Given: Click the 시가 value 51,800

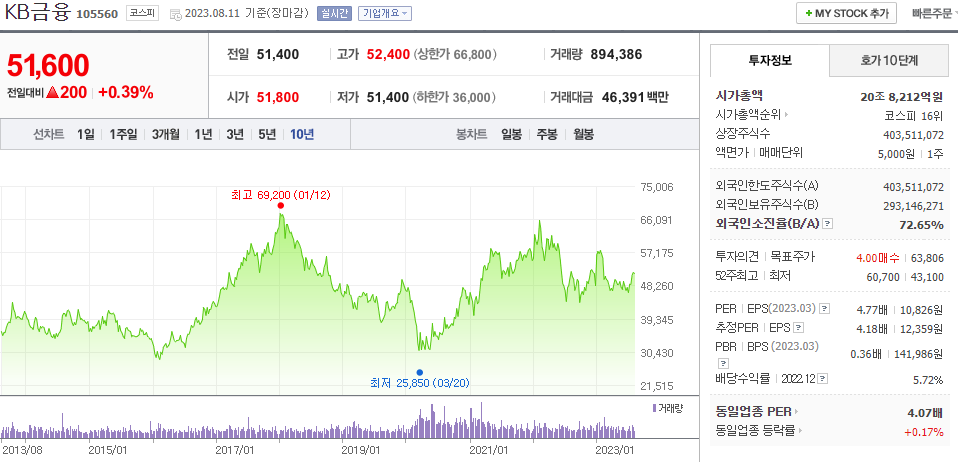Looking at the screenshot, I should pos(278,97).
